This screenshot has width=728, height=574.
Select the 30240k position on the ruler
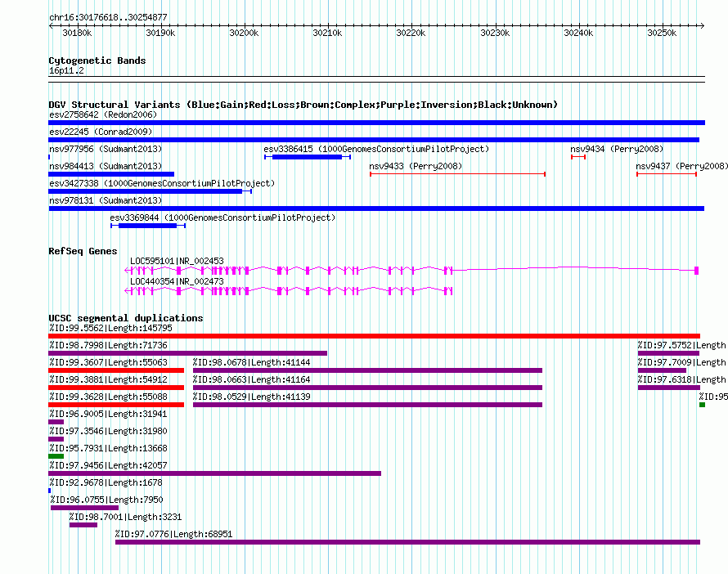[578, 33]
